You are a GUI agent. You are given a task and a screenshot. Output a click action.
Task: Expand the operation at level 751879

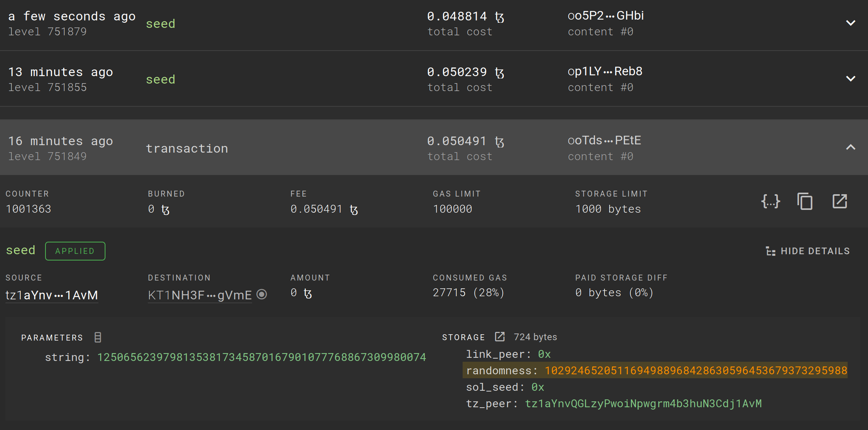850,23
